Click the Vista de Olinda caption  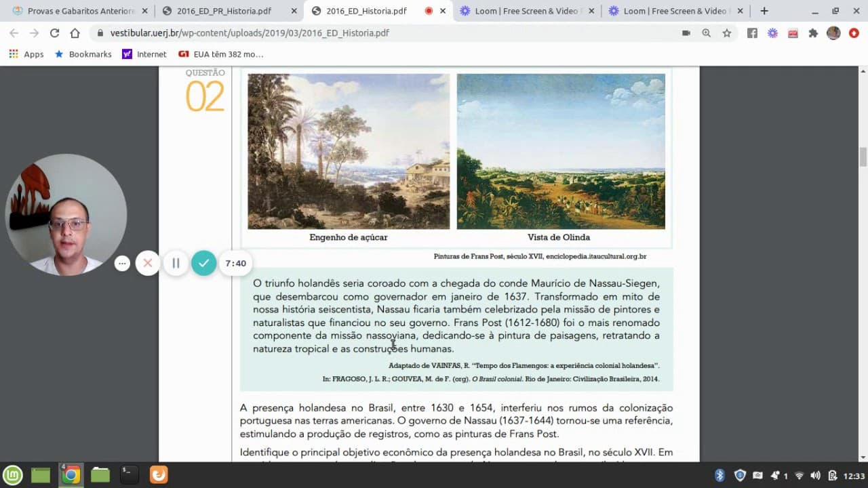tap(559, 237)
